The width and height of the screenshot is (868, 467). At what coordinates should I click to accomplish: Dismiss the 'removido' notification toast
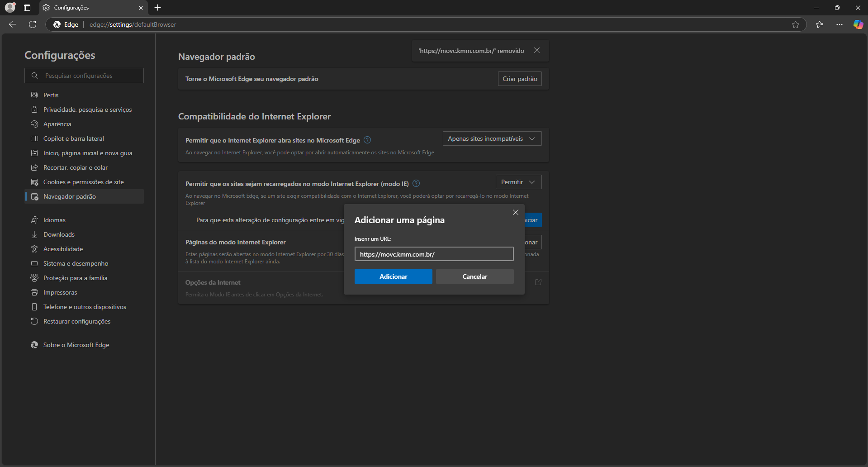537,50
